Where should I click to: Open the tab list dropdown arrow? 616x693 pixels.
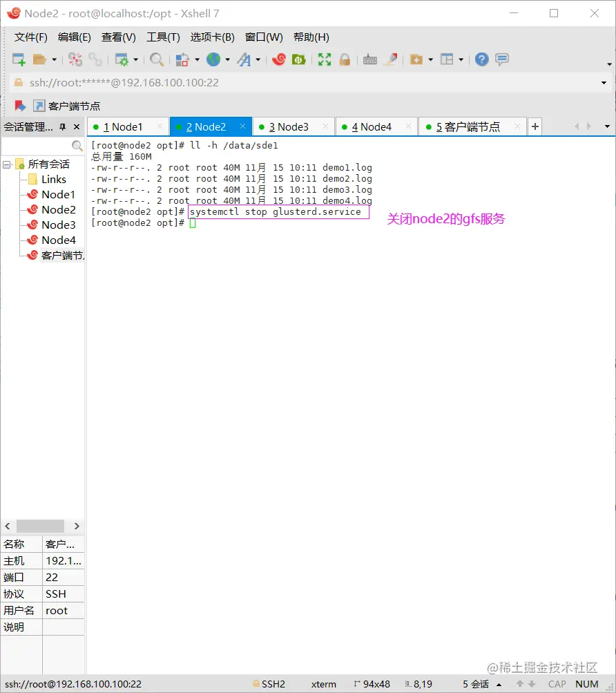point(607,126)
